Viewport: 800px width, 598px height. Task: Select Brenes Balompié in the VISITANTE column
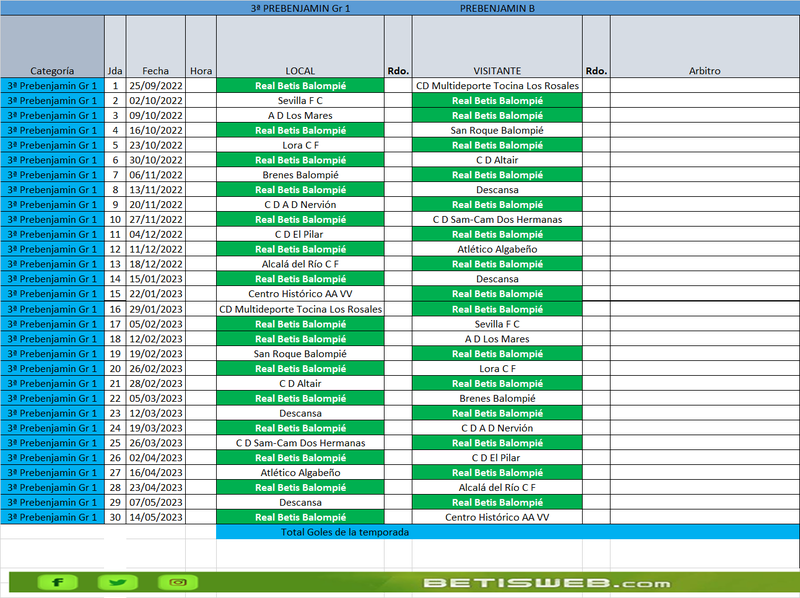(x=497, y=398)
